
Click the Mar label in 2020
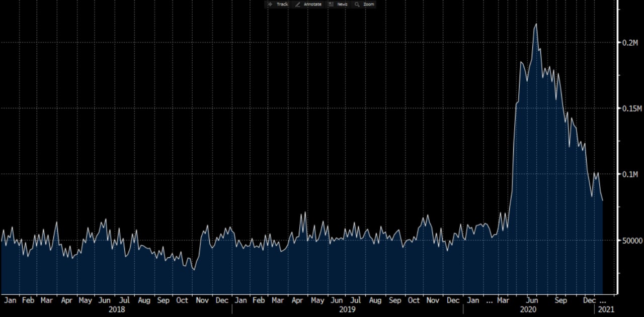503,300
